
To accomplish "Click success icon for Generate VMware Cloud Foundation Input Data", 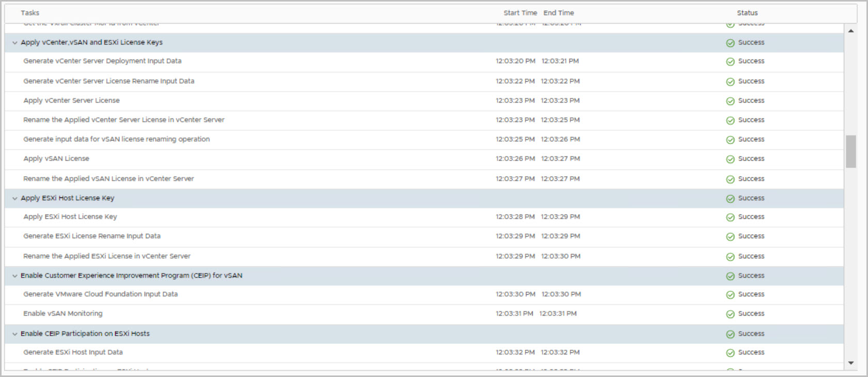I will tap(730, 295).
